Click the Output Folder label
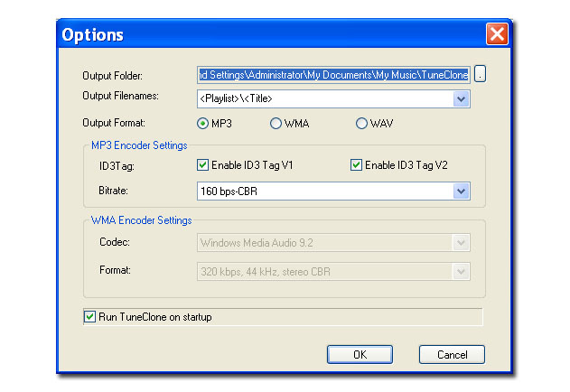This screenshot has height=392, width=570. [112, 76]
